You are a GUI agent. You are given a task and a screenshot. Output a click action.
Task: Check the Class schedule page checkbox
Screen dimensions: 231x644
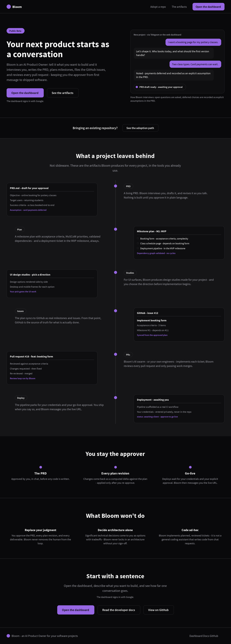(x=138, y=243)
